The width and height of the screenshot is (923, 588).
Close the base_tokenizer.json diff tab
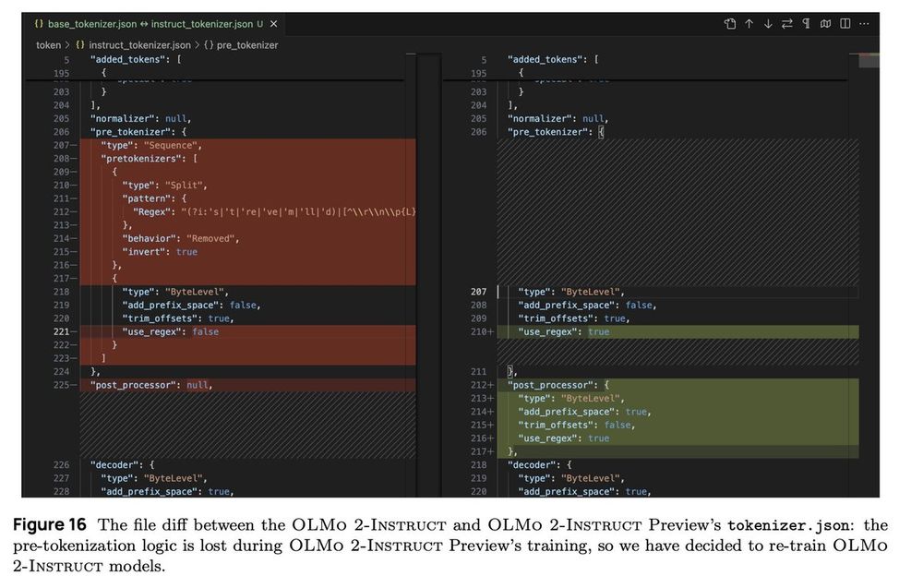pos(274,24)
